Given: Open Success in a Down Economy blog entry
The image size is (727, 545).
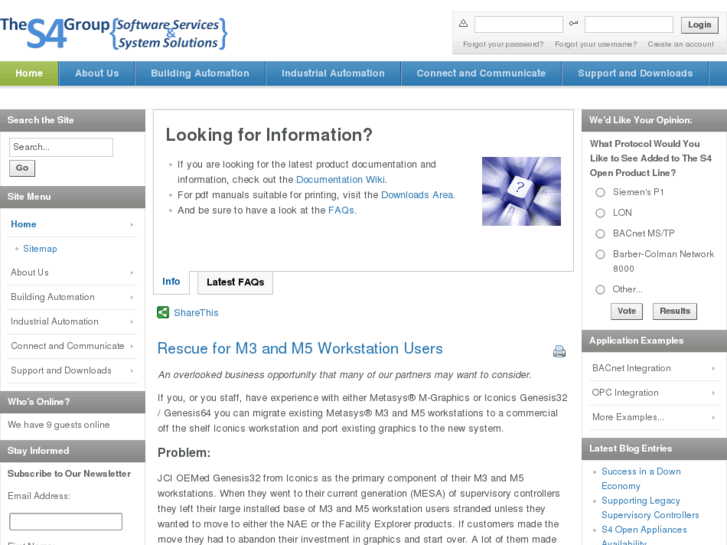Looking at the screenshot, I should click(641, 478).
